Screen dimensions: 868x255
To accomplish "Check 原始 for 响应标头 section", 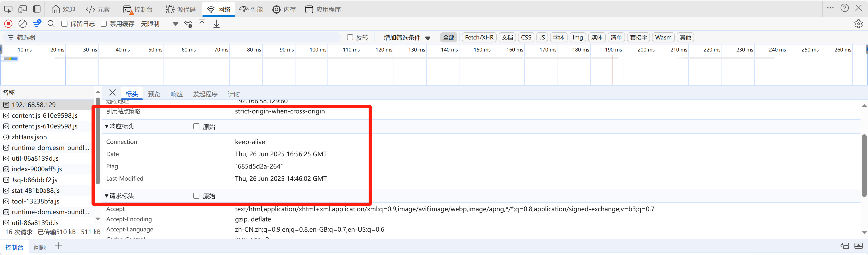I will [196, 127].
